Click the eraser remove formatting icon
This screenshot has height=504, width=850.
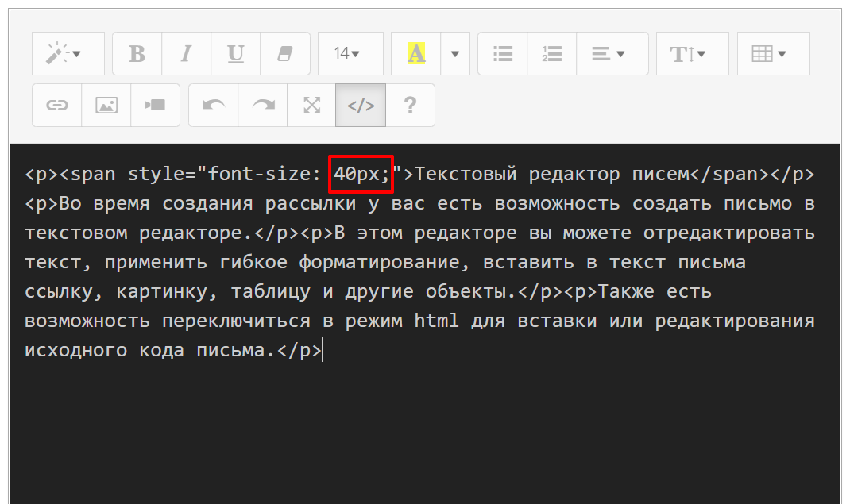284,54
